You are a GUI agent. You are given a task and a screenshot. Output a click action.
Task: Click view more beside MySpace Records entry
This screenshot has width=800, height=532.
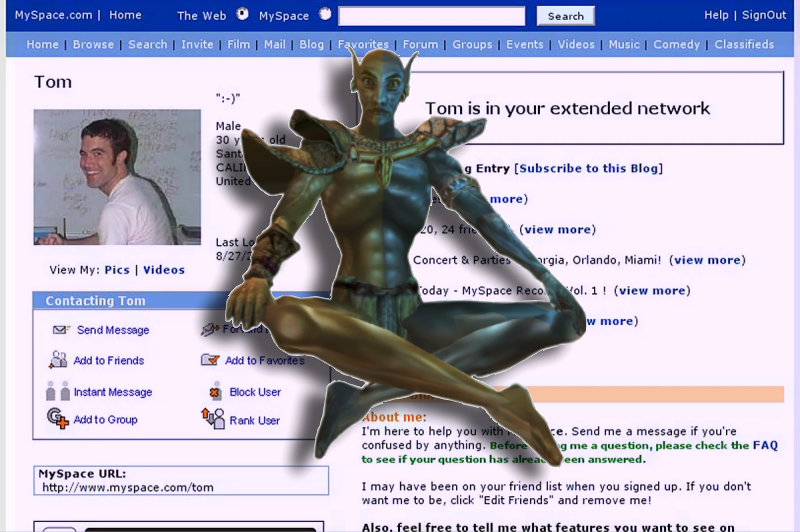(652, 291)
